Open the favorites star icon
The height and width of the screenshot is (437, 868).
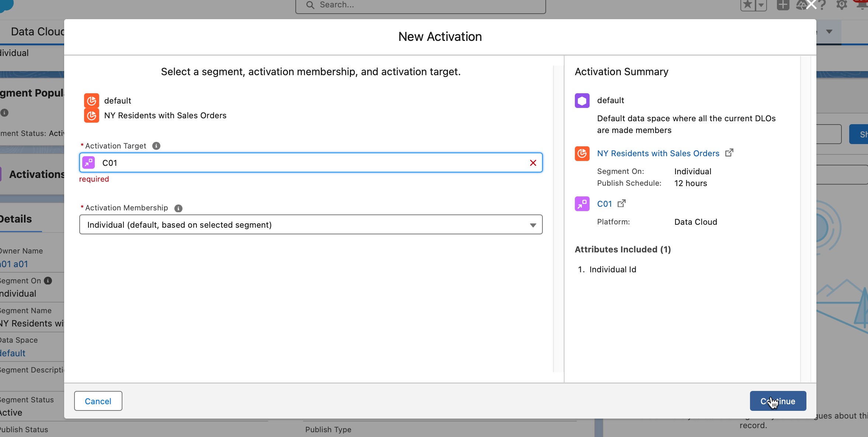[747, 5]
